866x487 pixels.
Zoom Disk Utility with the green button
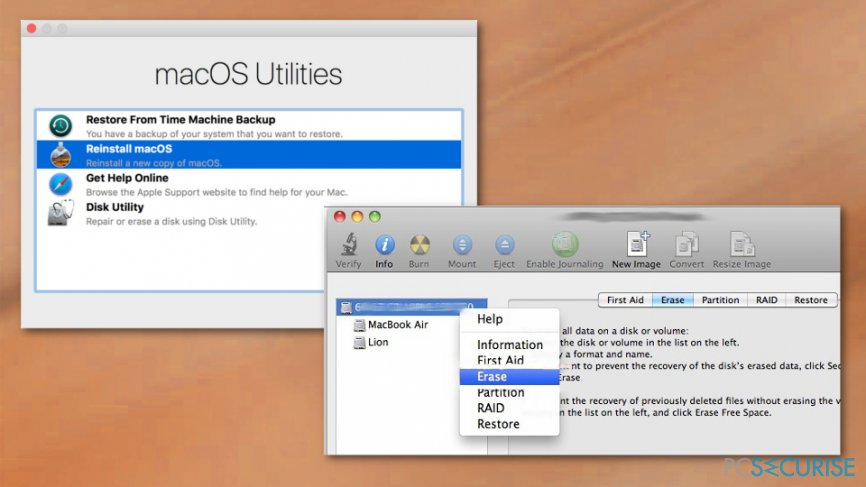coord(375,217)
